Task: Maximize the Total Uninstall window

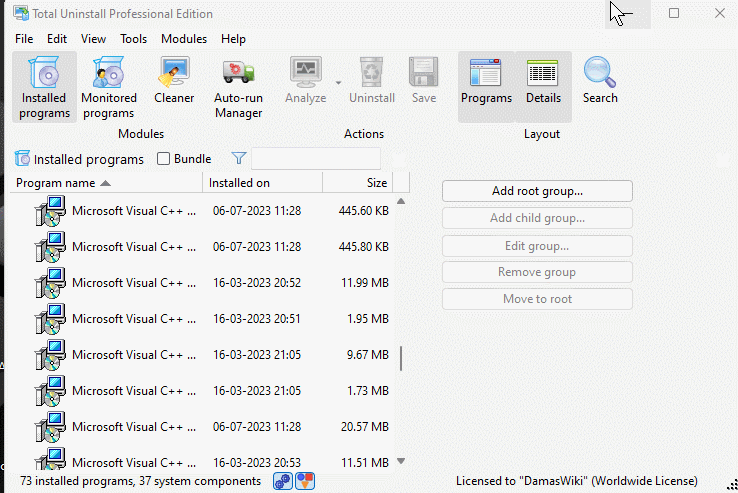Action: [x=674, y=13]
